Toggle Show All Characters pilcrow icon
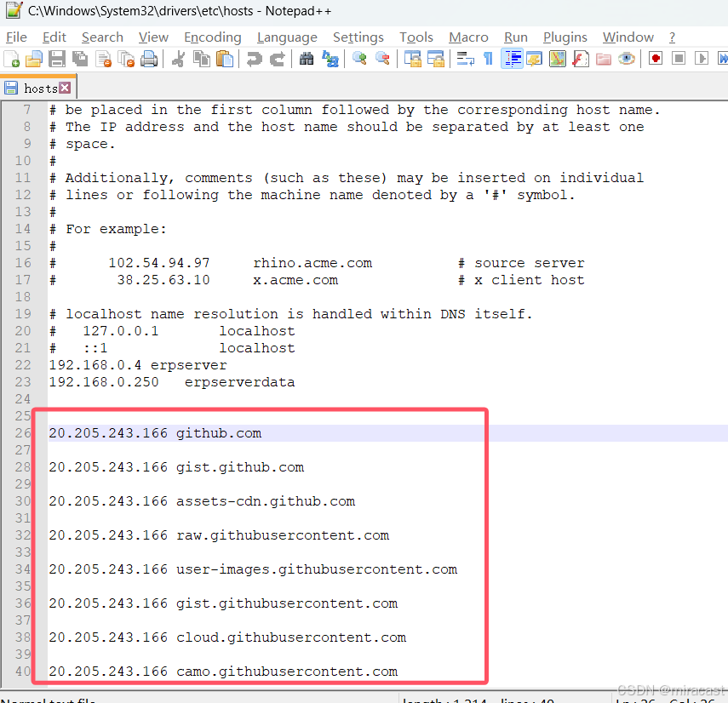The height and width of the screenshot is (703, 728). click(488, 59)
